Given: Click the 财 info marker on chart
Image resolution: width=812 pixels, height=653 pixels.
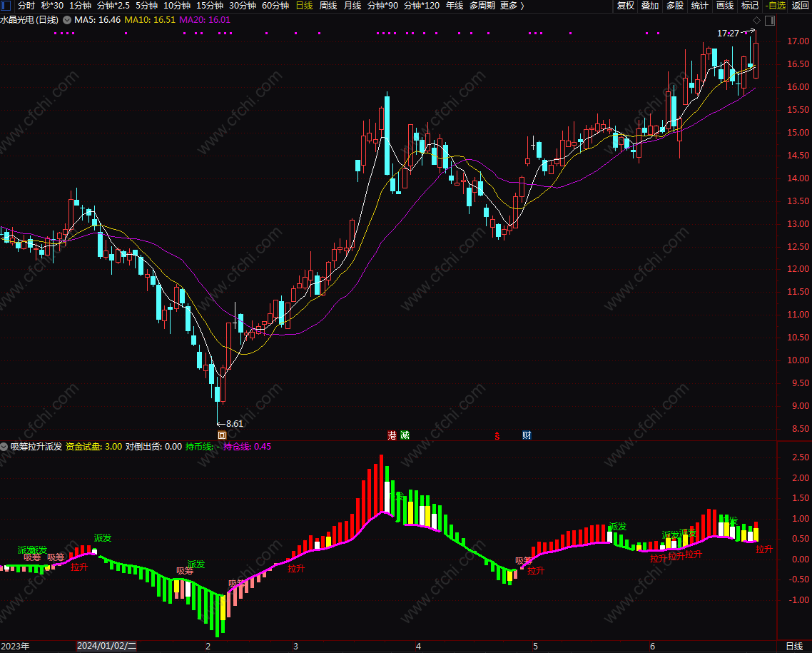Looking at the screenshot, I should [x=527, y=435].
